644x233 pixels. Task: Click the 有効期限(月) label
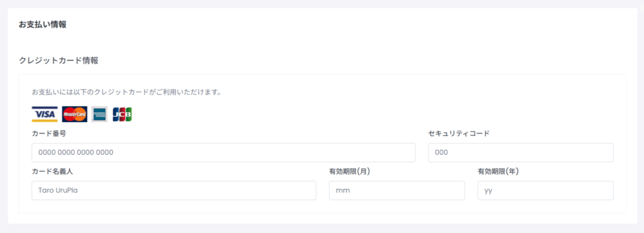tap(350, 171)
